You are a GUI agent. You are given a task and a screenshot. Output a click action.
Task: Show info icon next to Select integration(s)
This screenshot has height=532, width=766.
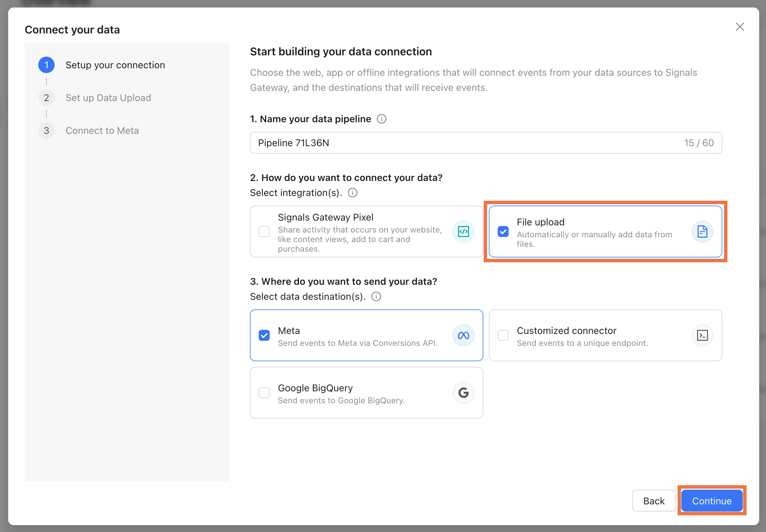tap(352, 193)
